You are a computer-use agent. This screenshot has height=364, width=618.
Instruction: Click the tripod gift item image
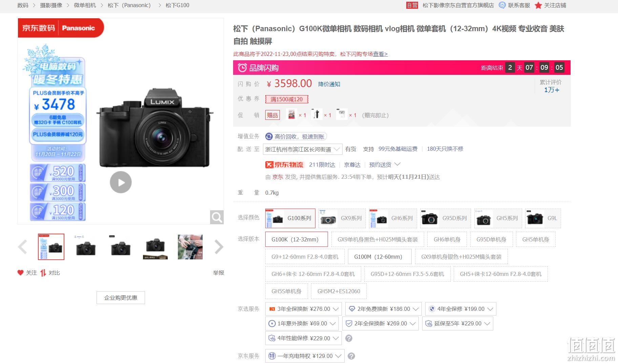tap(316, 114)
